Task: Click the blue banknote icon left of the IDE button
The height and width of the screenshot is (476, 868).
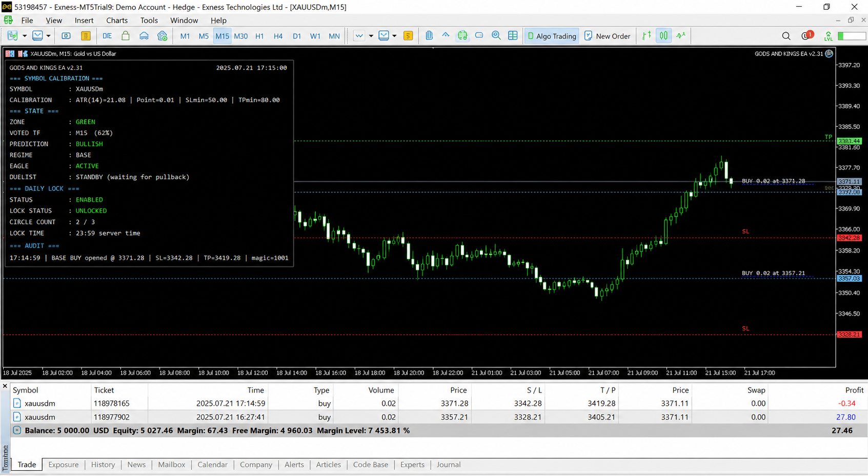Action: pyautogui.click(x=66, y=36)
